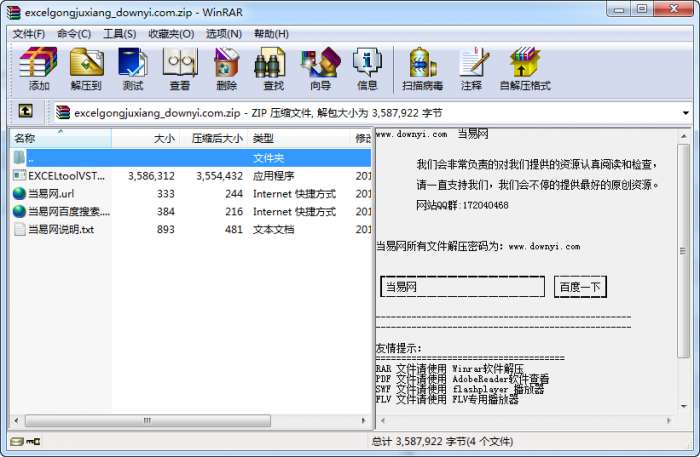Close the WinRAR window
This screenshot has width=700, height=457.
(674, 9)
